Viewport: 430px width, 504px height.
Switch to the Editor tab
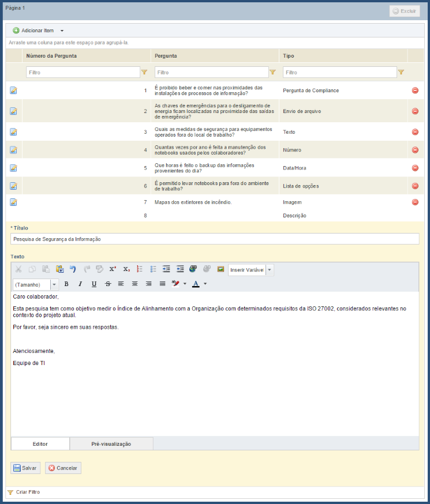click(40, 444)
